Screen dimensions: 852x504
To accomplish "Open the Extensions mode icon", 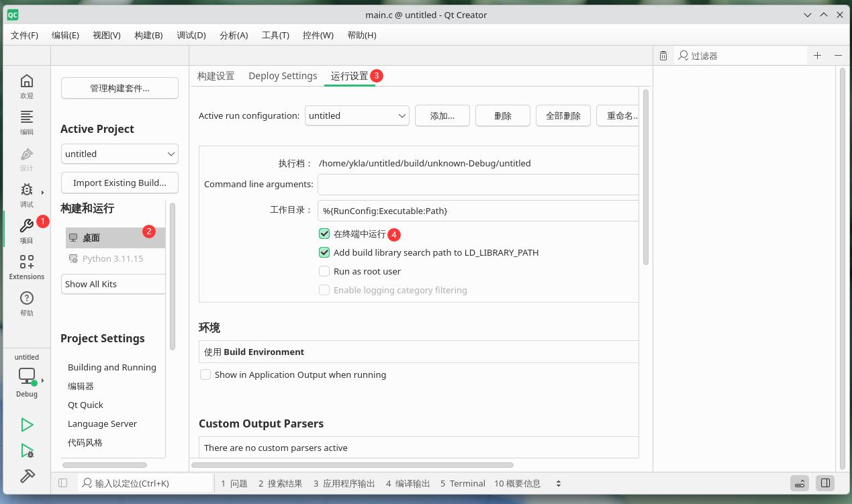I will pyautogui.click(x=26, y=262).
